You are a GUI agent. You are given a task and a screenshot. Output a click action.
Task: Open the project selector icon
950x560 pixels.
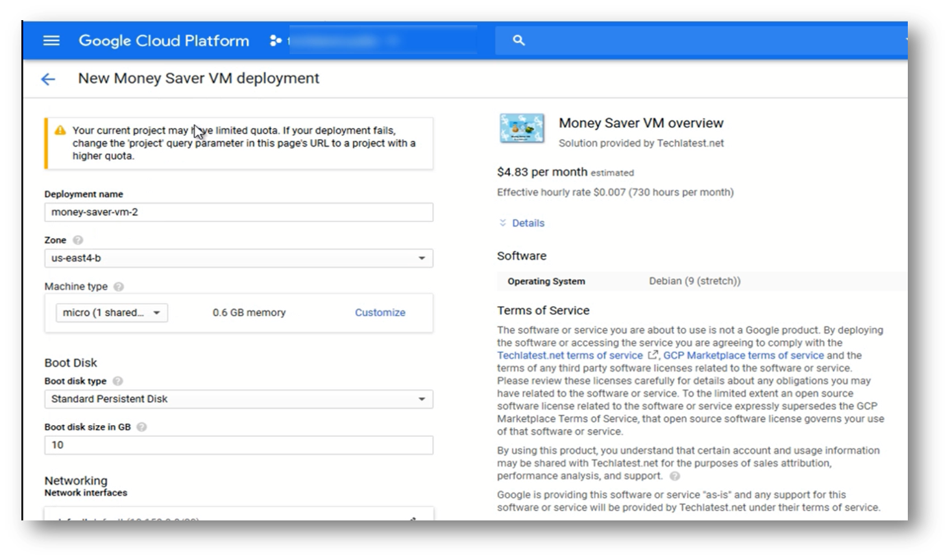pyautogui.click(x=276, y=40)
